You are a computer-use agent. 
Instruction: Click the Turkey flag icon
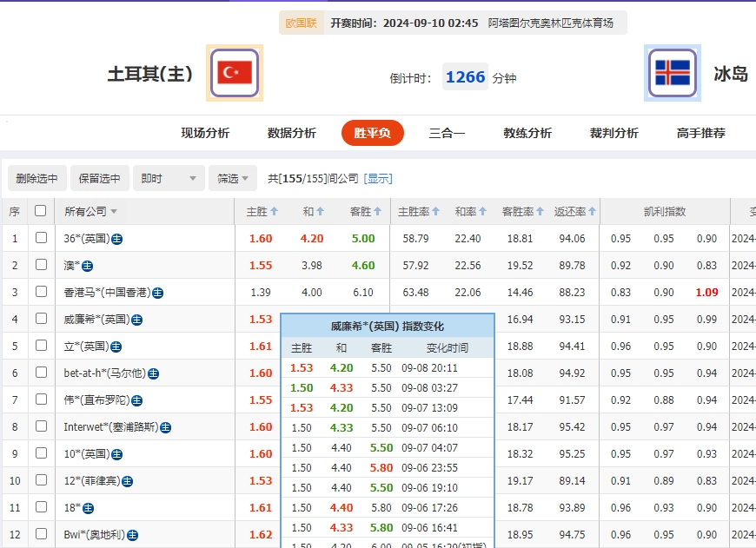tap(233, 73)
